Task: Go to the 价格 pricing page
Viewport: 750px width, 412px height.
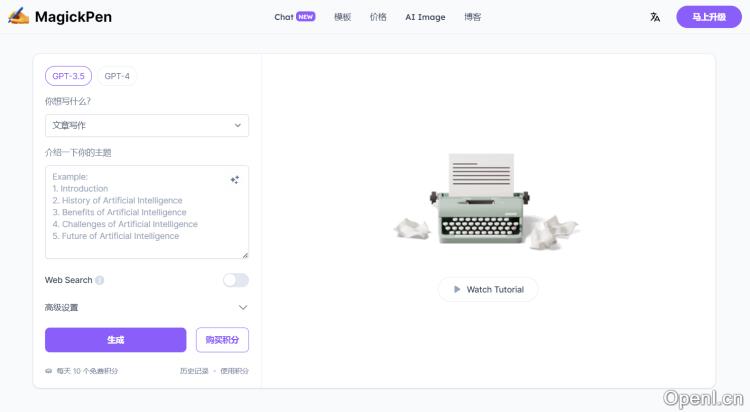Action: 378,17
